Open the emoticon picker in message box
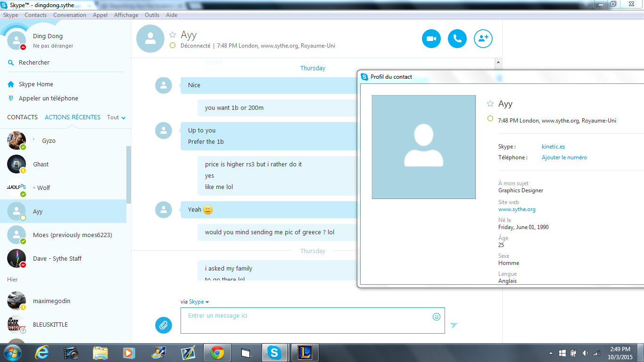644x362 pixels. point(436,317)
